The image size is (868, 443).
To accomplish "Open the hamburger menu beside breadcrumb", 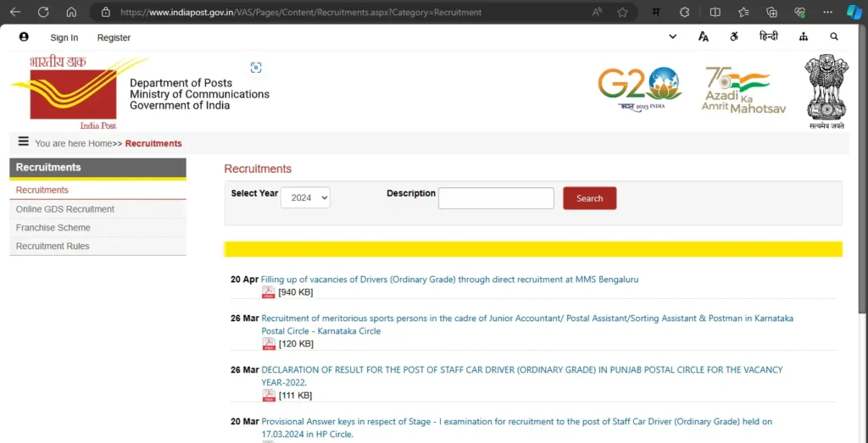I will (23, 142).
